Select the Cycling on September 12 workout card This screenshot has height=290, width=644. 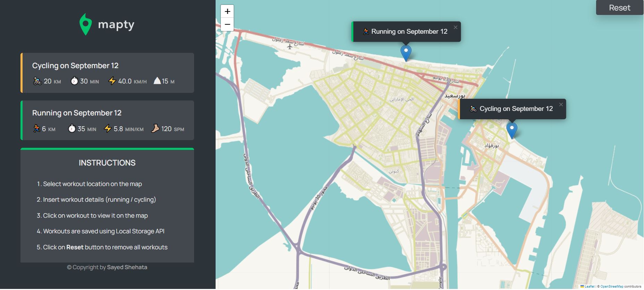click(107, 73)
